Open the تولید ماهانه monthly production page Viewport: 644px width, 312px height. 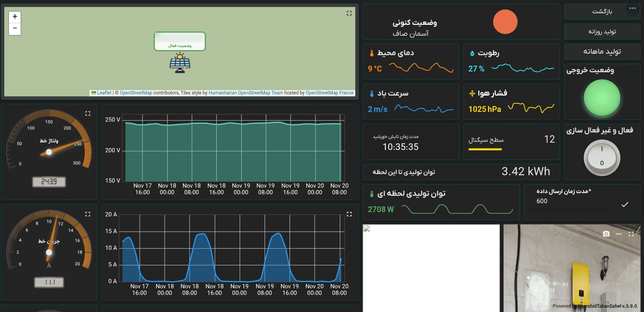(x=602, y=52)
